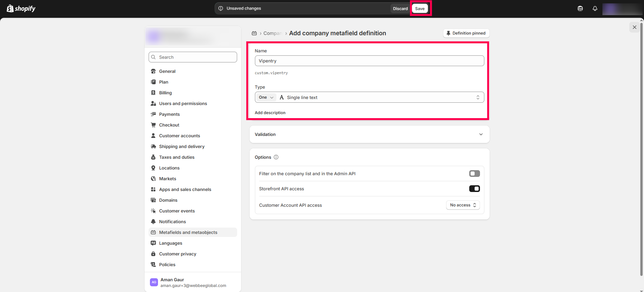Click the pin icon in Definition pinned

[448, 33]
